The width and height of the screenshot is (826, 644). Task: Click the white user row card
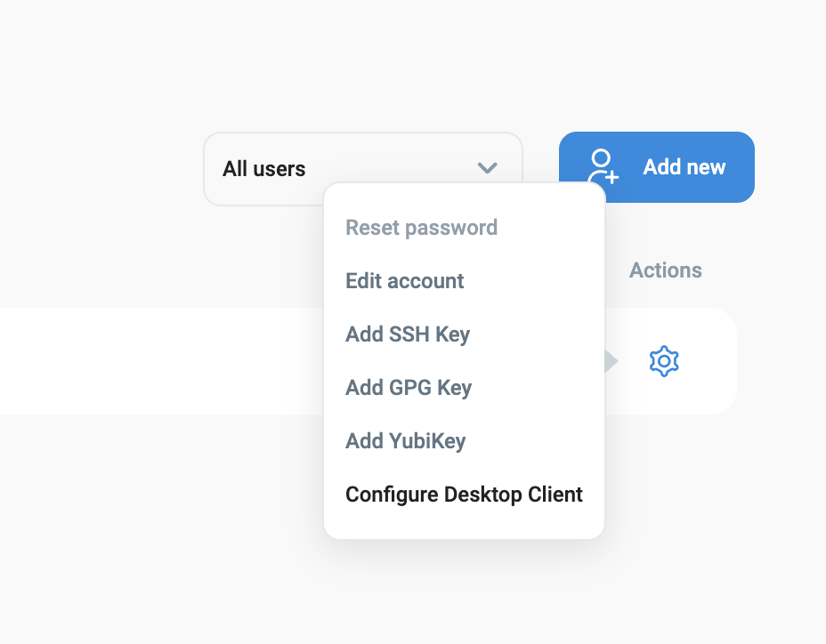point(160,361)
